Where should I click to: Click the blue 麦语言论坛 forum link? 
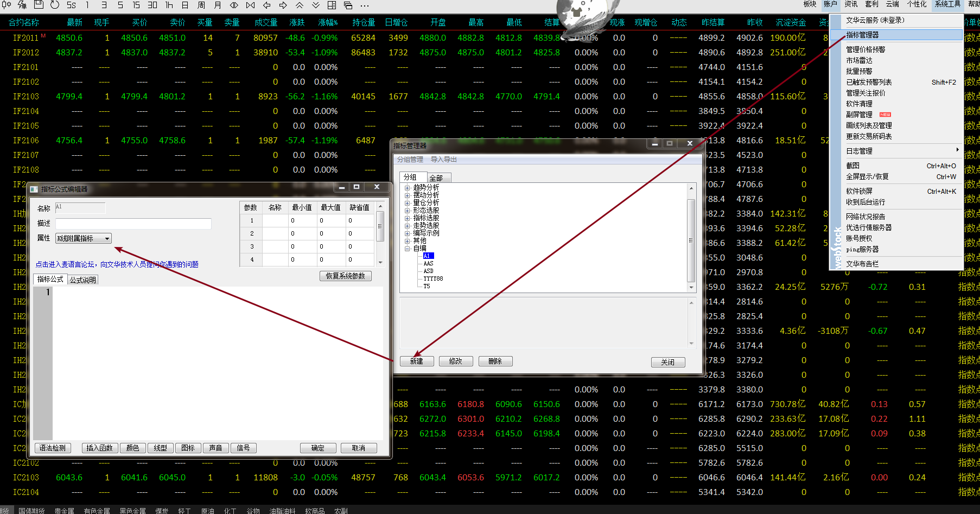pyautogui.click(x=117, y=264)
